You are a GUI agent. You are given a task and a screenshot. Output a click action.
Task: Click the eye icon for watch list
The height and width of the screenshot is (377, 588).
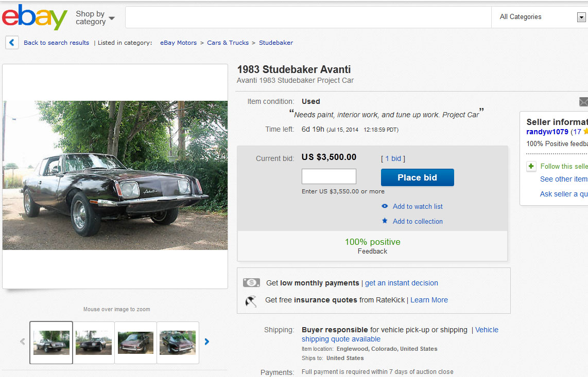385,206
